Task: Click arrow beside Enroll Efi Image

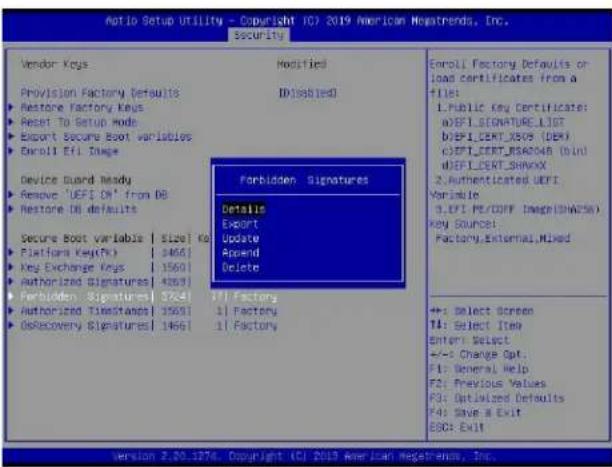Action: pyautogui.click(x=11, y=151)
